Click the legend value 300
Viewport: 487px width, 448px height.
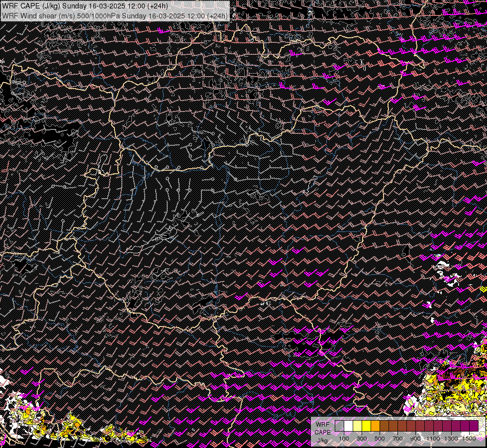(x=362, y=439)
